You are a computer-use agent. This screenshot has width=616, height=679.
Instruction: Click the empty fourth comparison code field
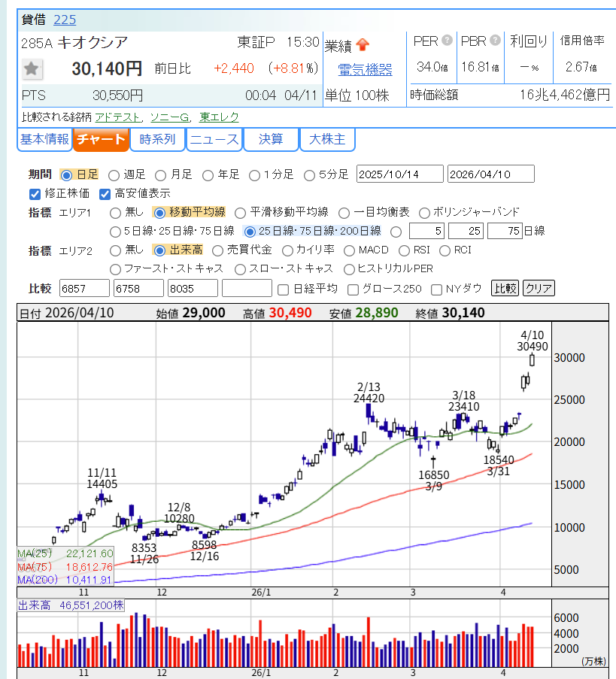(x=247, y=289)
